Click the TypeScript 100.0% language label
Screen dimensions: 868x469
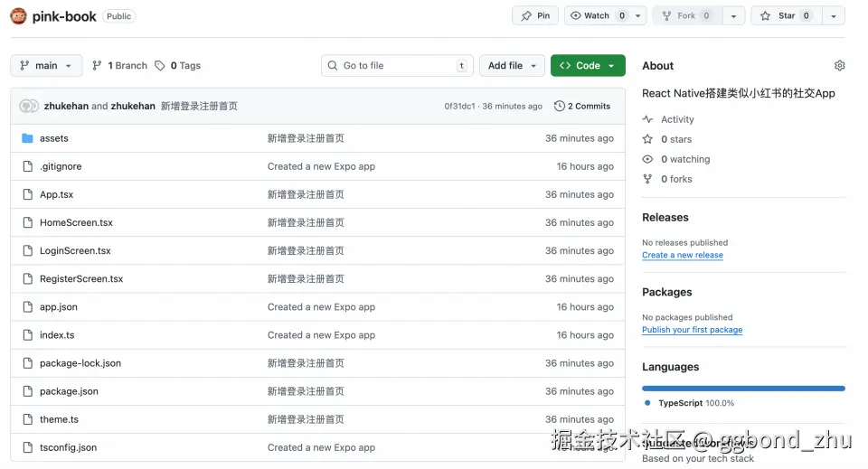click(x=696, y=403)
